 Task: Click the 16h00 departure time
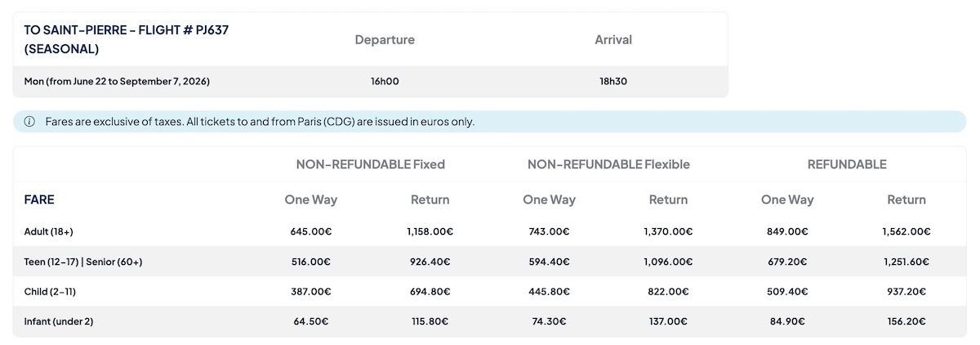click(385, 81)
